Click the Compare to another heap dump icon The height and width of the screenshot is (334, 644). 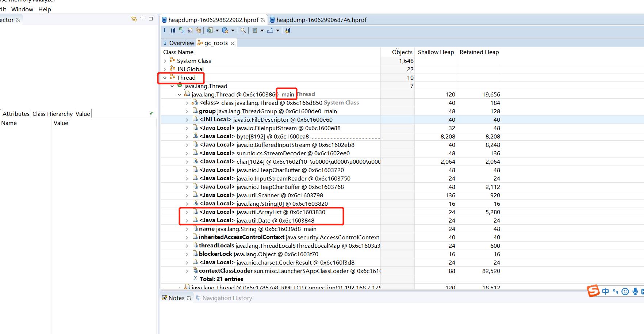(288, 30)
